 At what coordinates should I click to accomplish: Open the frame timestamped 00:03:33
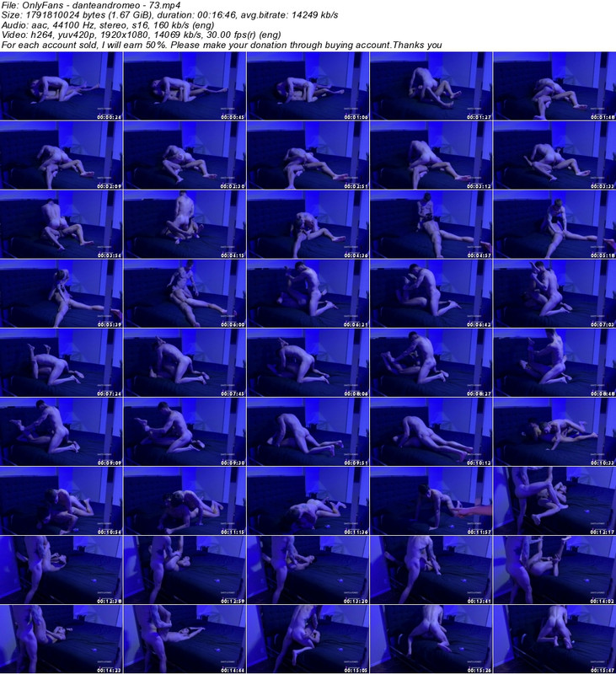tap(554, 155)
